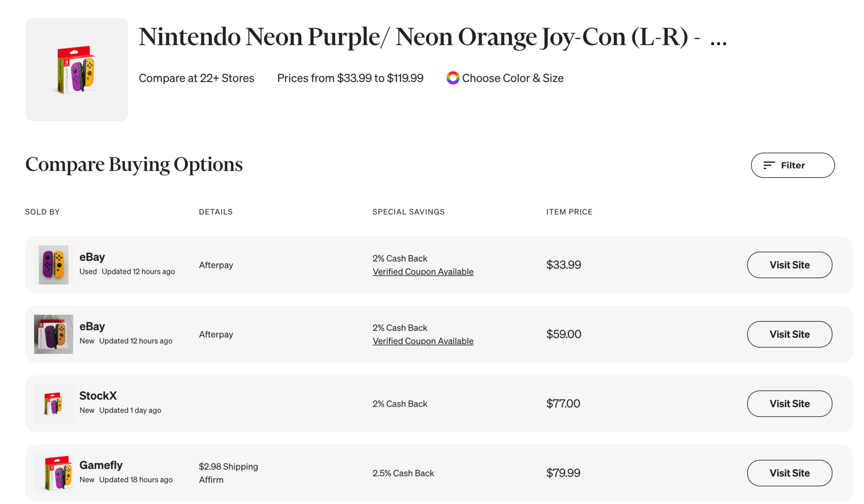864x504 pixels.
Task: Click the rainbow color wheel icon
Action: [453, 78]
